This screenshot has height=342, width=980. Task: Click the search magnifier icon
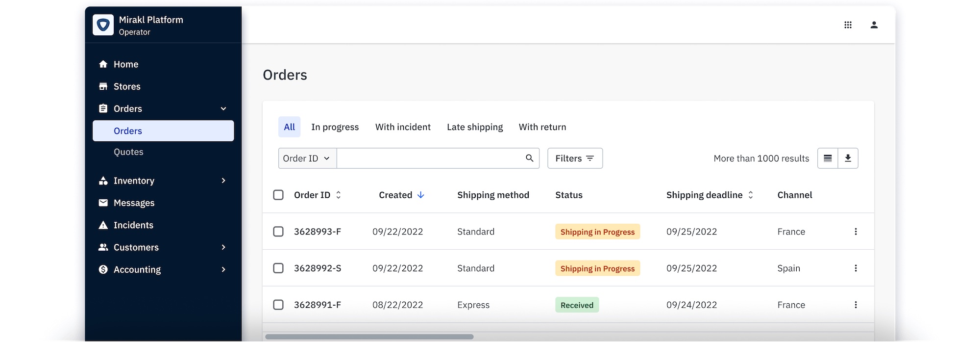tap(529, 158)
